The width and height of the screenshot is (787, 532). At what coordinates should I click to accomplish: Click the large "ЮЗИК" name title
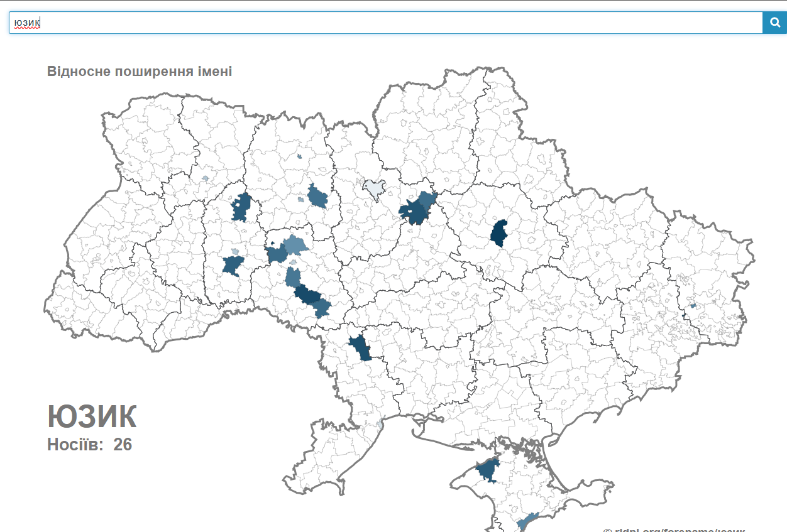pyautogui.click(x=92, y=416)
